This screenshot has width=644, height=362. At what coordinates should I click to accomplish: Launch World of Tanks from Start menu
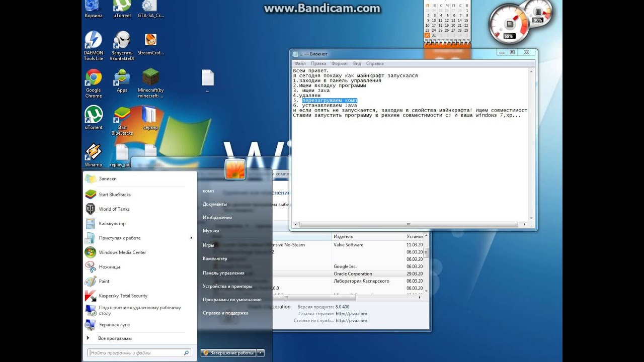pyautogui.click(x=140, y=209)
